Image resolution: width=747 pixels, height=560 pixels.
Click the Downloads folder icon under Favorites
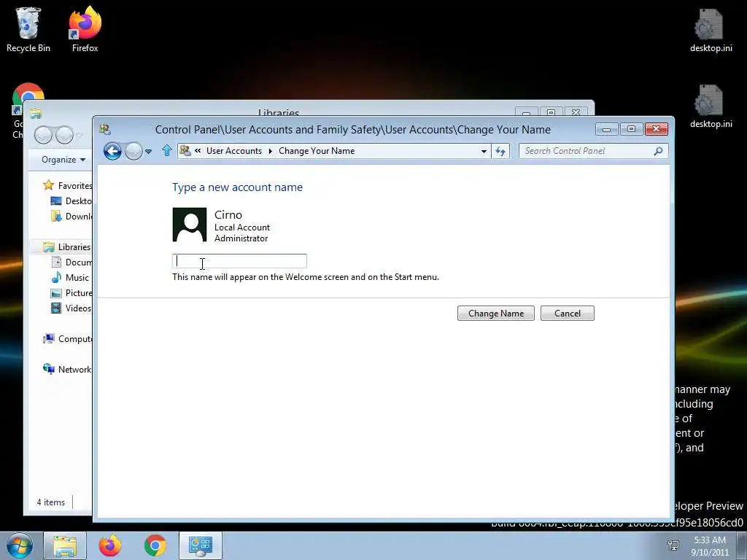click(x=56, y=216)
